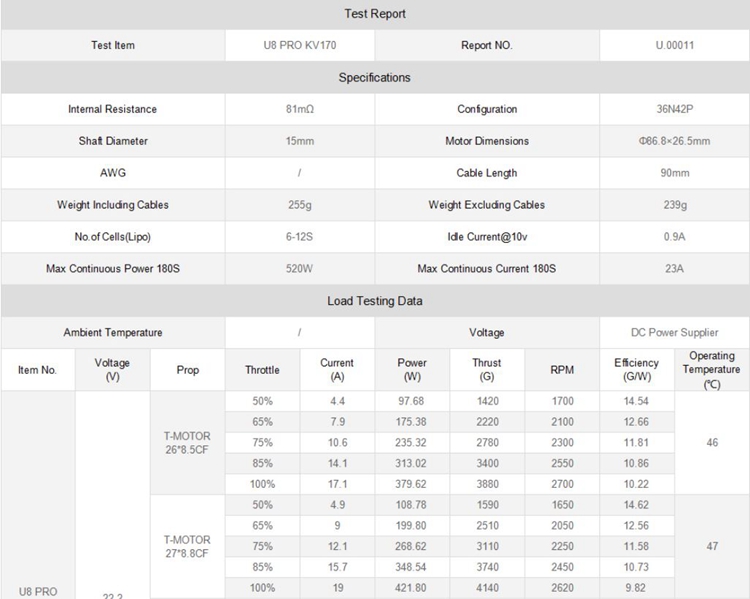Click the Efficiency (G/W) column header
Screen dimensions: 750x599
[636, 370]
